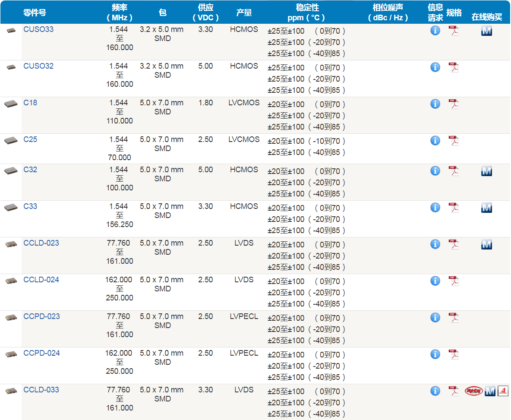The width and height of the screenshot is (511, 420).
Task: Open the PDF spec for CCPD-023
Action: pos(454,318)
